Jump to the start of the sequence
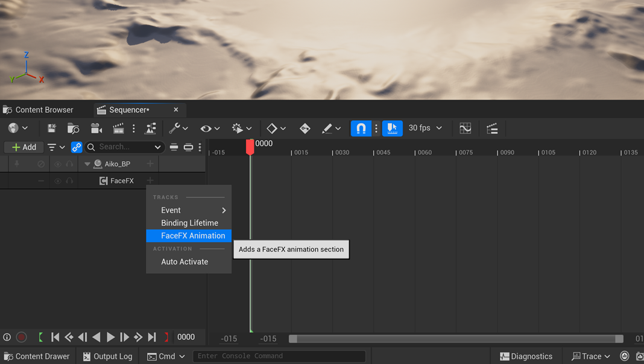Image resolution: width=644 pixels, height=364 pixels. pyautogui.click(x=55, y=337)
